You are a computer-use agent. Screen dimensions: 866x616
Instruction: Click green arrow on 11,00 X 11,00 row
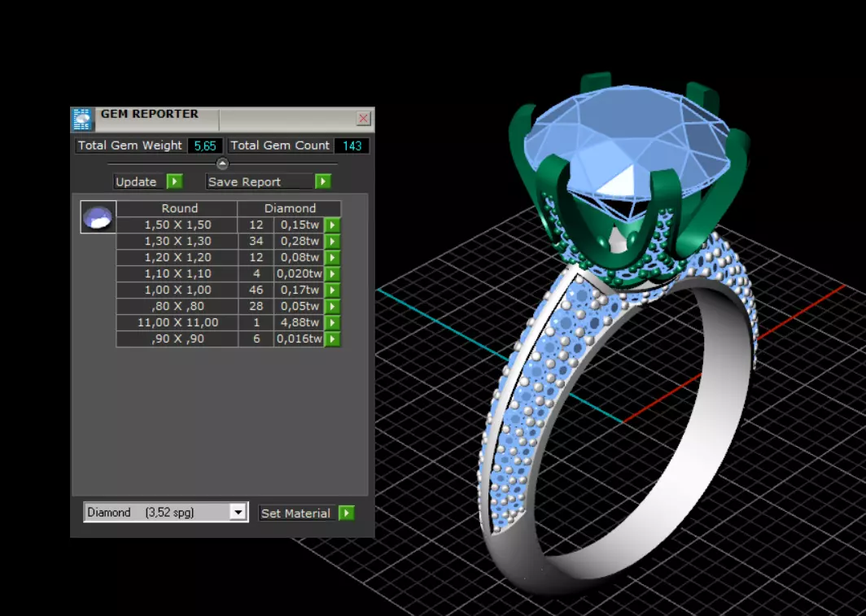[x=332, y=323]
